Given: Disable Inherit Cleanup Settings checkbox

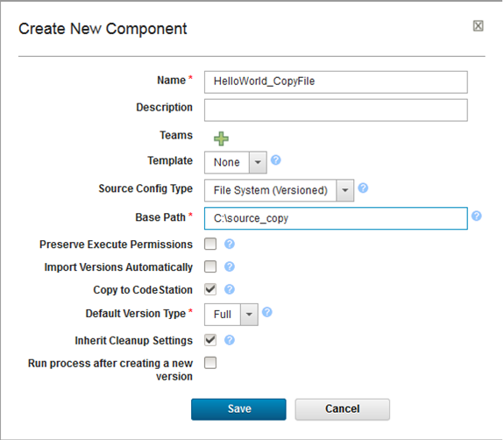Looking at the screenshot, I should (210, 340).
